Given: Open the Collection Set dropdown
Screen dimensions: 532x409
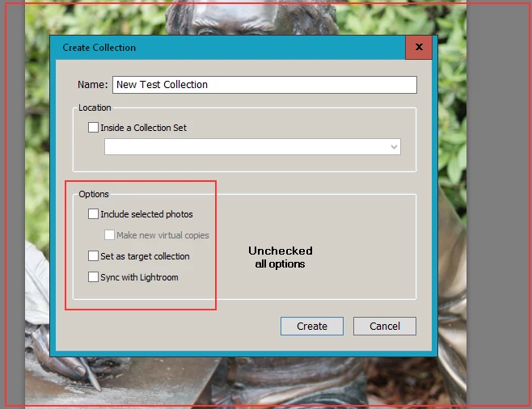Looking at the screenshot, I should point(252,147).
